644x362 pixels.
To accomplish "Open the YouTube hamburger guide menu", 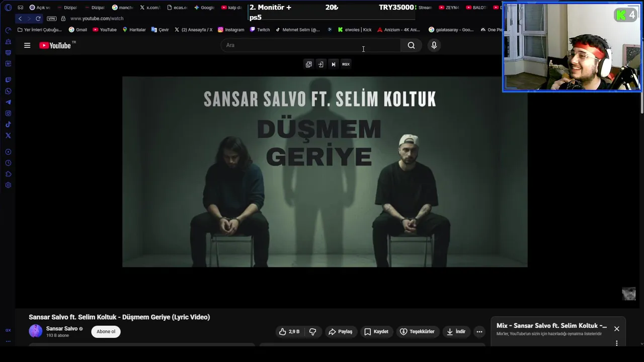I will point(27,45).
